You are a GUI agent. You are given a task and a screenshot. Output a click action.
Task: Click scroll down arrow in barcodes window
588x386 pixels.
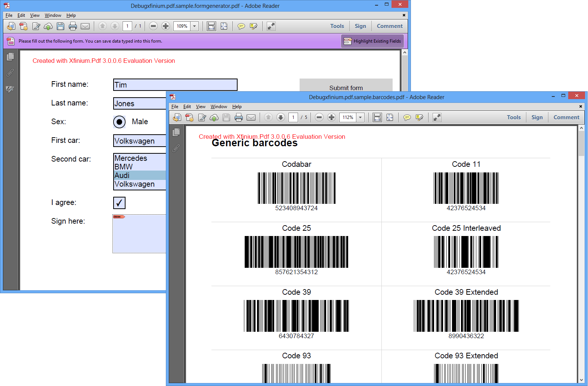click(581, 380)
